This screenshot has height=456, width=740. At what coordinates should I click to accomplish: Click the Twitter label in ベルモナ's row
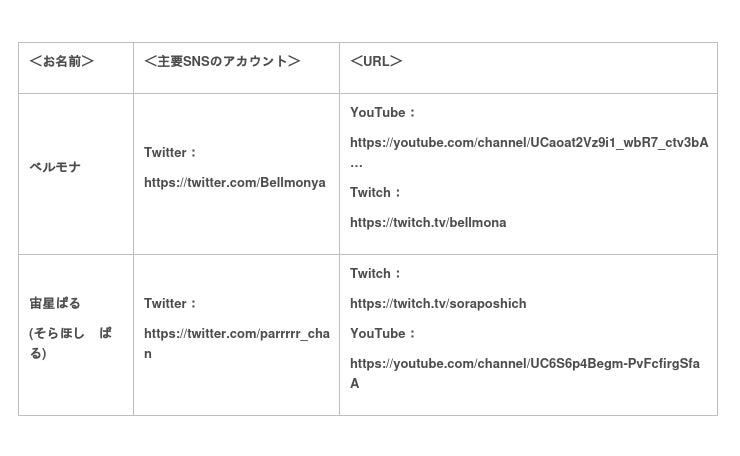170,153
